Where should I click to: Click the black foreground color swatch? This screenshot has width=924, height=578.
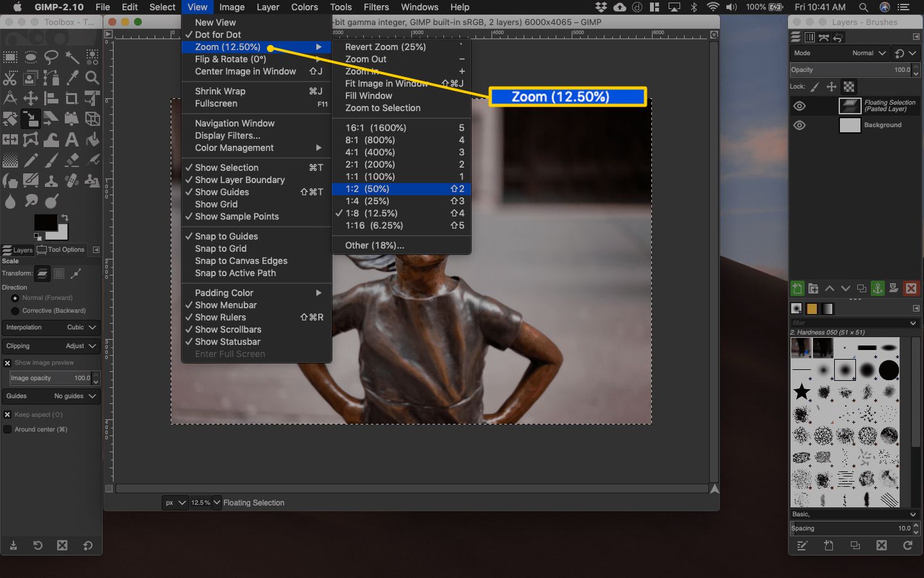tap(45, 222)
